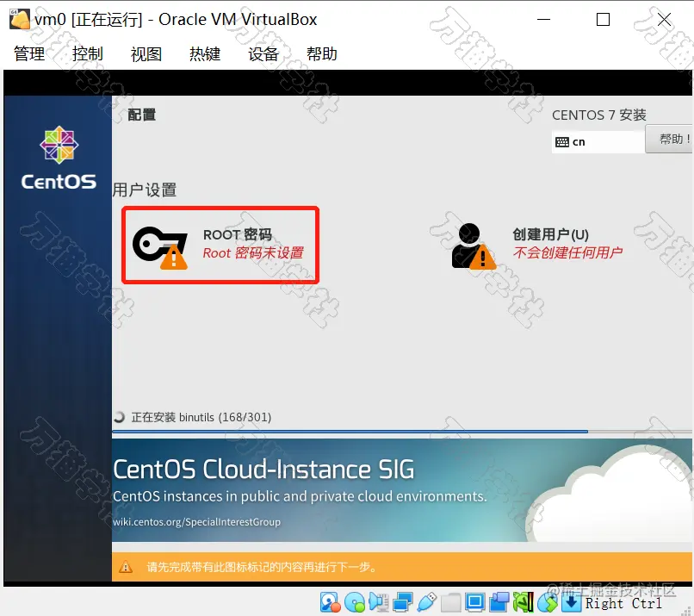Open the 管理 menu
The width and height of the screenshot is (694, 616).
(29, 53)
